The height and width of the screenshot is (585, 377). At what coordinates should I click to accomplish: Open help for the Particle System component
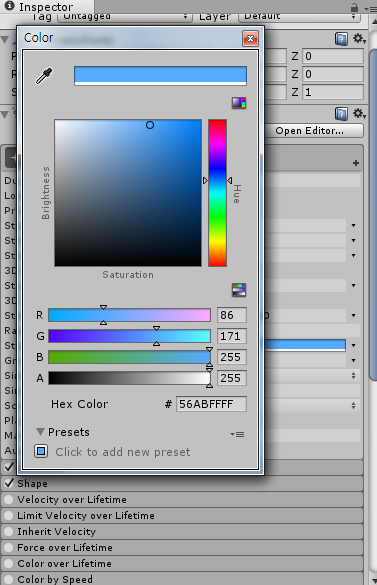pyautogui.click(x=341, y=114)
